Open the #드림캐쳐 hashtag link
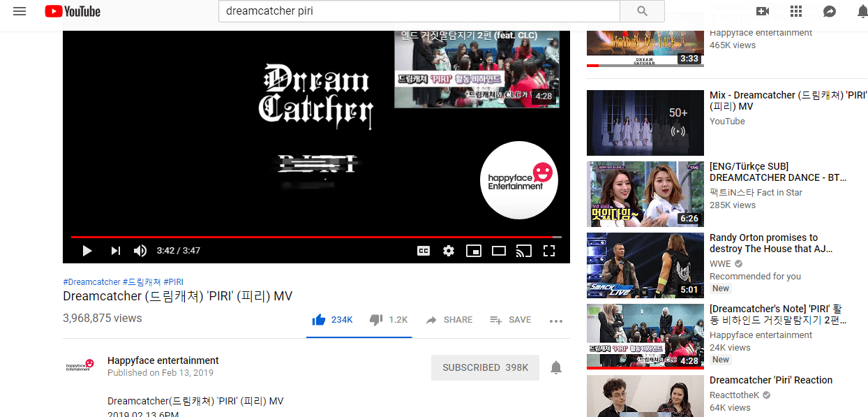The height and width of the screenshot is (417, 868). click(142, 282)
